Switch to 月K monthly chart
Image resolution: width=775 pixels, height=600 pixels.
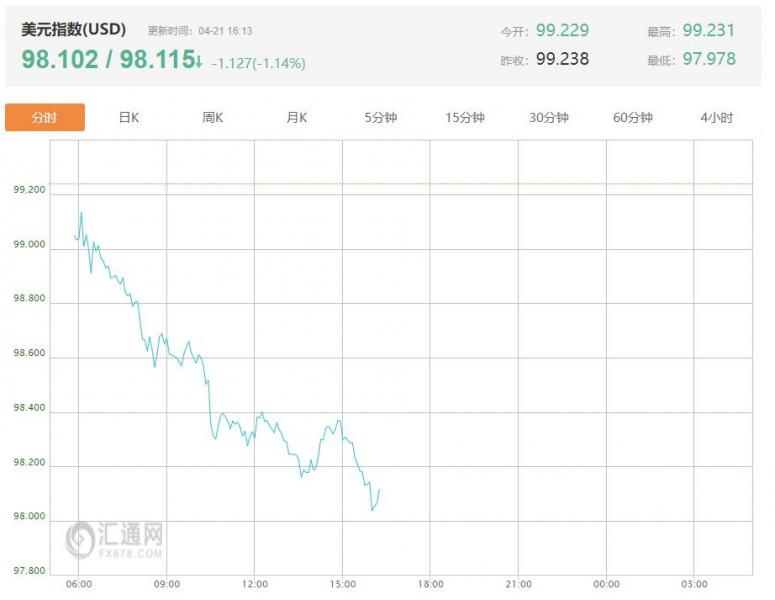297,118
